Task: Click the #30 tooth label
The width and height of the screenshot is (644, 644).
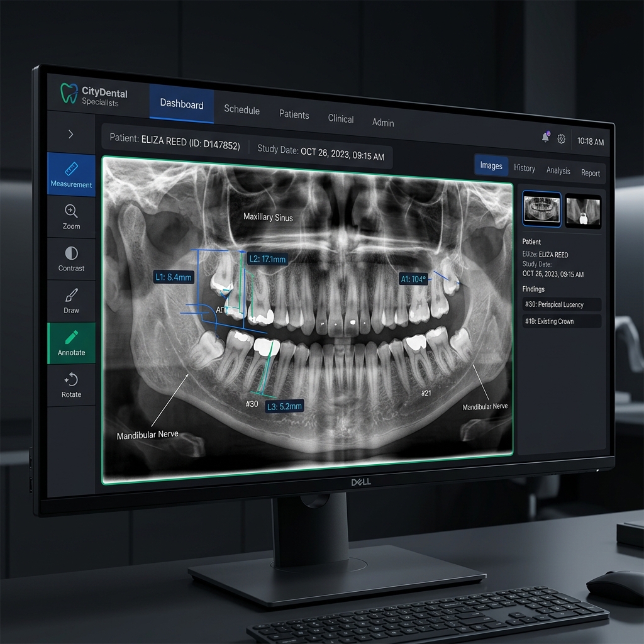Action: click(252, 404)
